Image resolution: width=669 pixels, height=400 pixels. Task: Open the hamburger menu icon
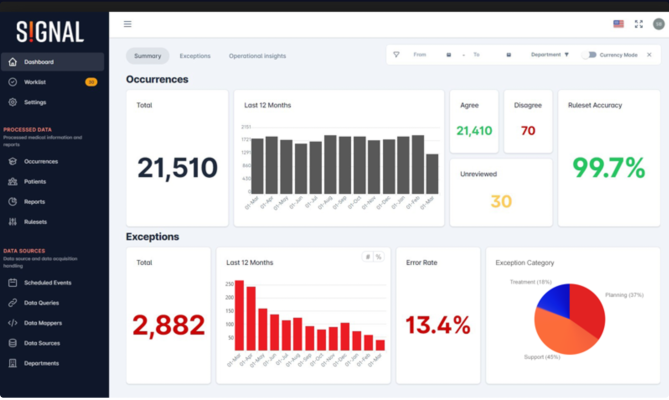(x=127, y=24)
